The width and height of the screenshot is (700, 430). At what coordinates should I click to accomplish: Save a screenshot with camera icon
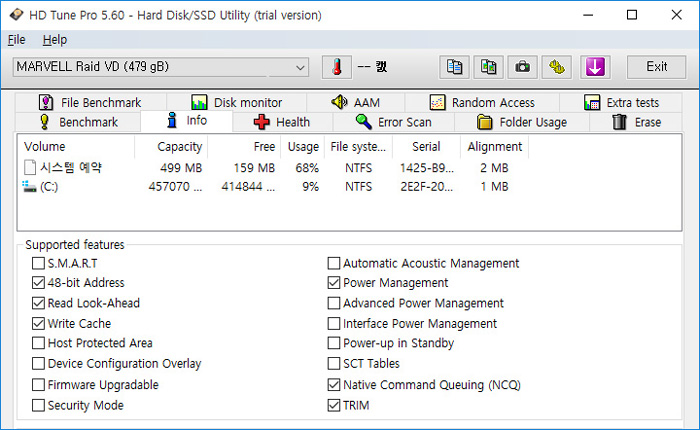(522, 67)
